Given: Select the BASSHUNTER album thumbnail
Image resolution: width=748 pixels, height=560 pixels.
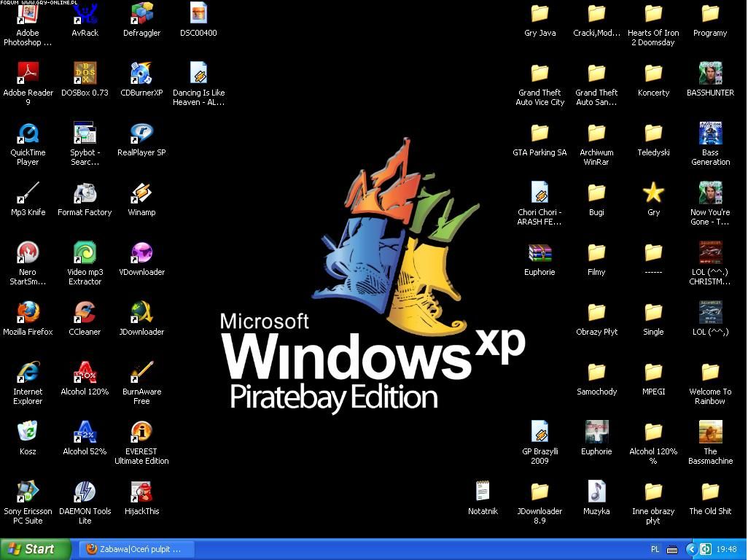Looking at the screenshot, I should 710,73.
